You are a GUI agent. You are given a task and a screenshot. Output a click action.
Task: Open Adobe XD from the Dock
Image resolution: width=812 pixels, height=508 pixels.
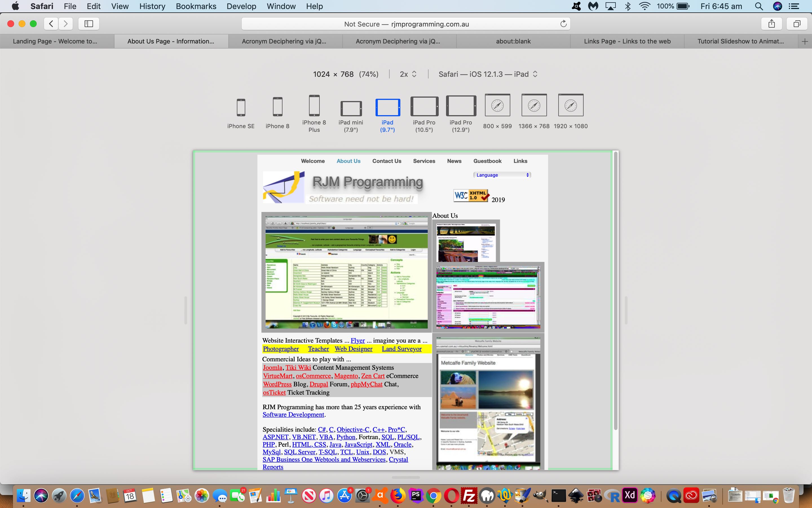click(630, 496)
